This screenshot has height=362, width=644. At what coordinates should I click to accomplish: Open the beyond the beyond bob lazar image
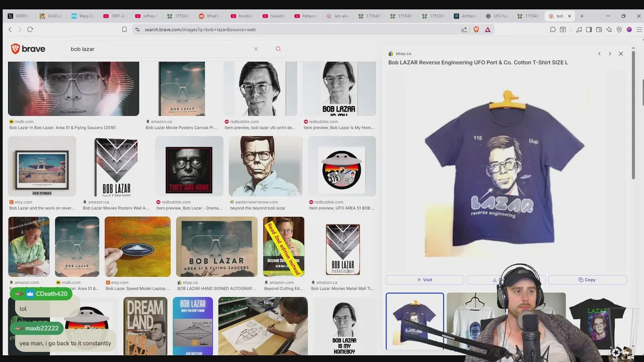266,166
